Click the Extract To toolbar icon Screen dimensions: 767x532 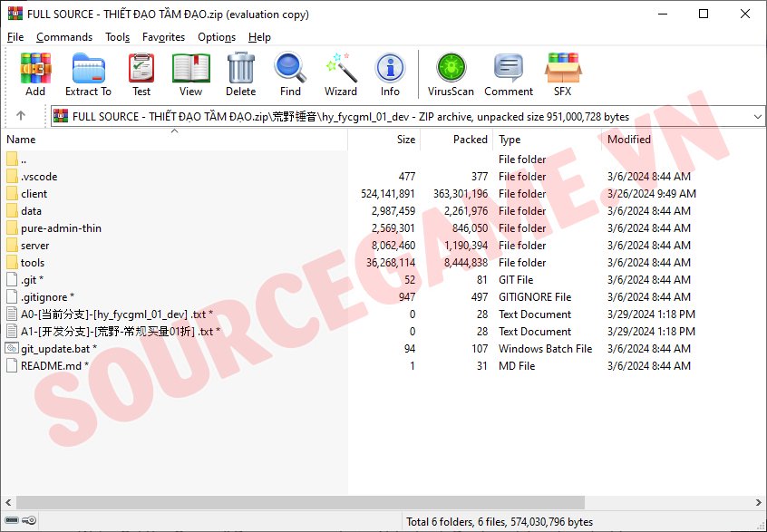[x=88, y=73]
